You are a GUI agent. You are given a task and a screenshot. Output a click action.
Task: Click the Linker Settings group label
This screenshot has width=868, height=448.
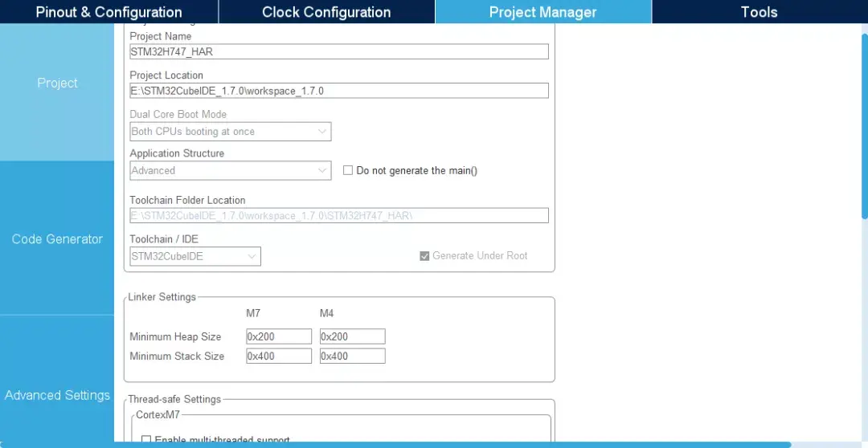coord(162,297)
